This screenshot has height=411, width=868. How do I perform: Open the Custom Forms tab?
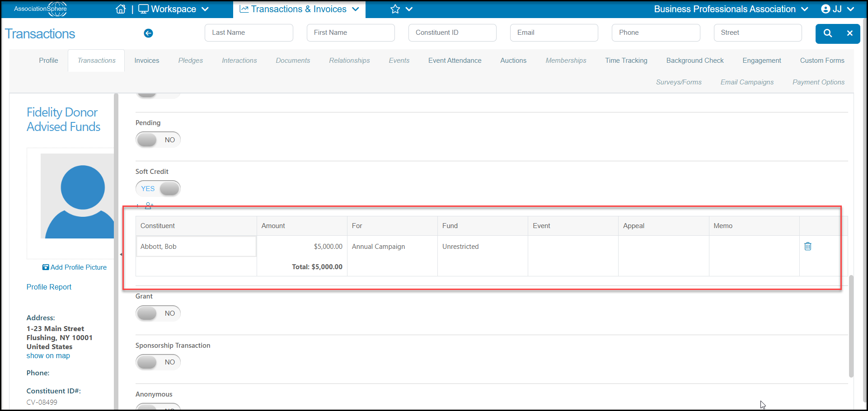pos(822,61)
